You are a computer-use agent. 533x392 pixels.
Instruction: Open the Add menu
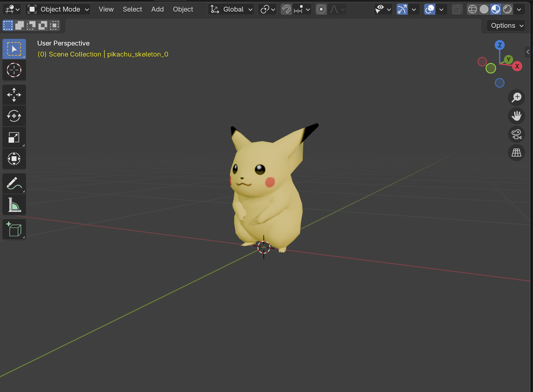pyautogui.click(x=157, y=9)
